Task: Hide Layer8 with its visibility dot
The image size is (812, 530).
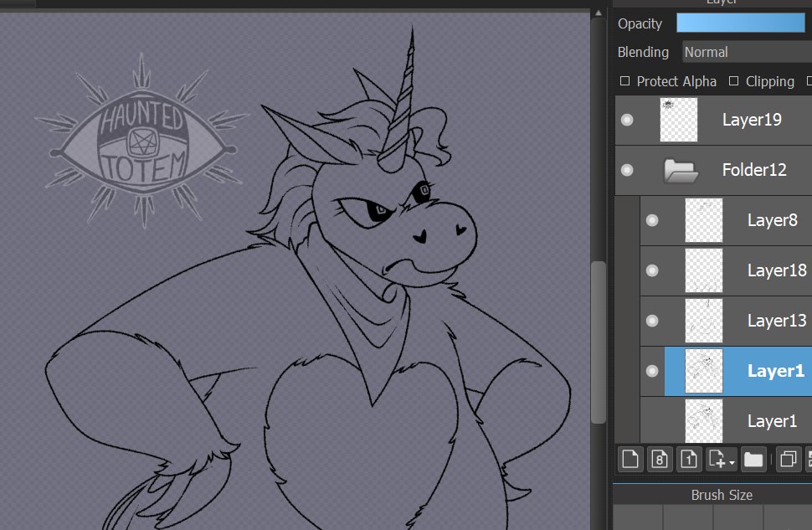Action: click(652, 221)
